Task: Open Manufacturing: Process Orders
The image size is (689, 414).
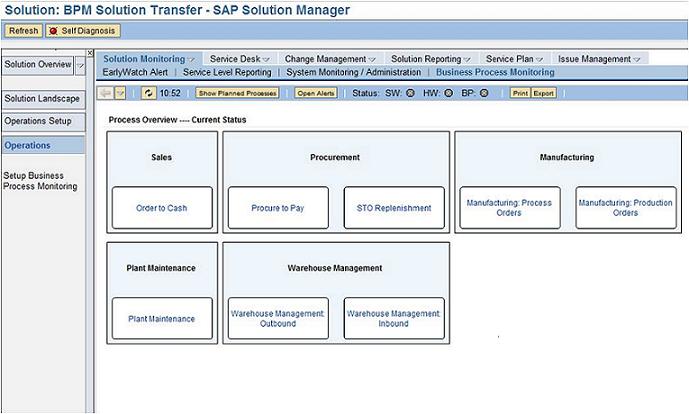Action: click(510, 208)
